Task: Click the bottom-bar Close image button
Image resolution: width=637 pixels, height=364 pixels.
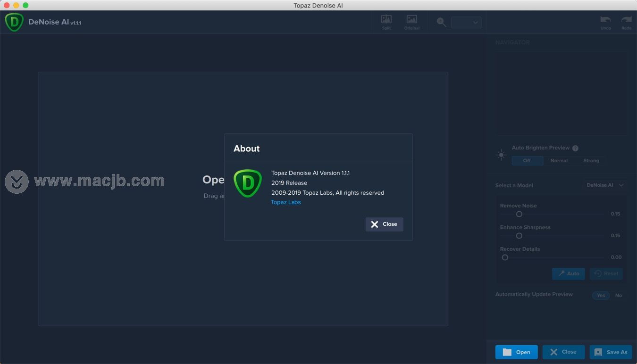Action: (563, 352)
